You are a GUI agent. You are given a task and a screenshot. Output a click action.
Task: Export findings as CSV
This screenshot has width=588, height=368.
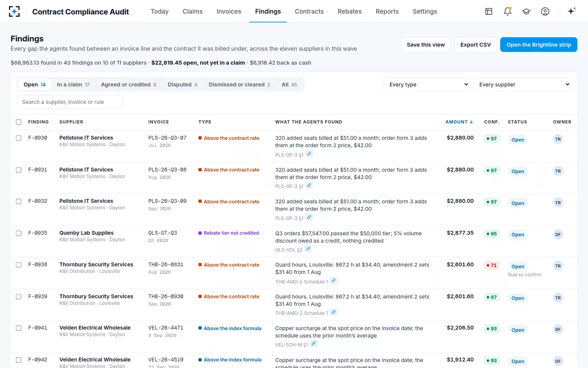click(x=476, y=45)
